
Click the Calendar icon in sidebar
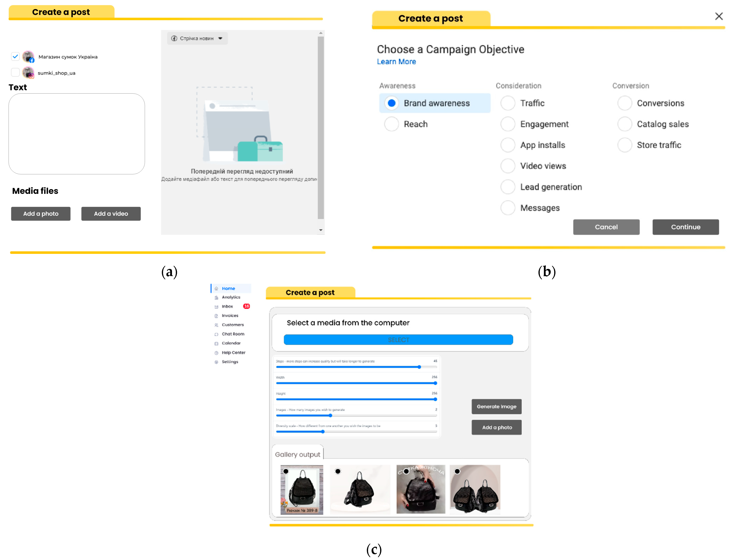coord(216,343)
